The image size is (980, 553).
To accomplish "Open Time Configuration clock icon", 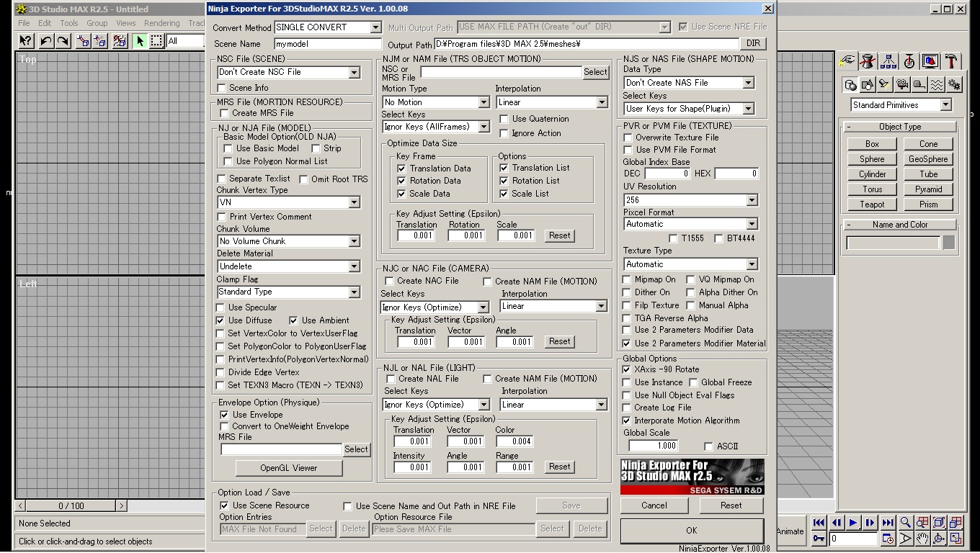I will tap(888, 538).
